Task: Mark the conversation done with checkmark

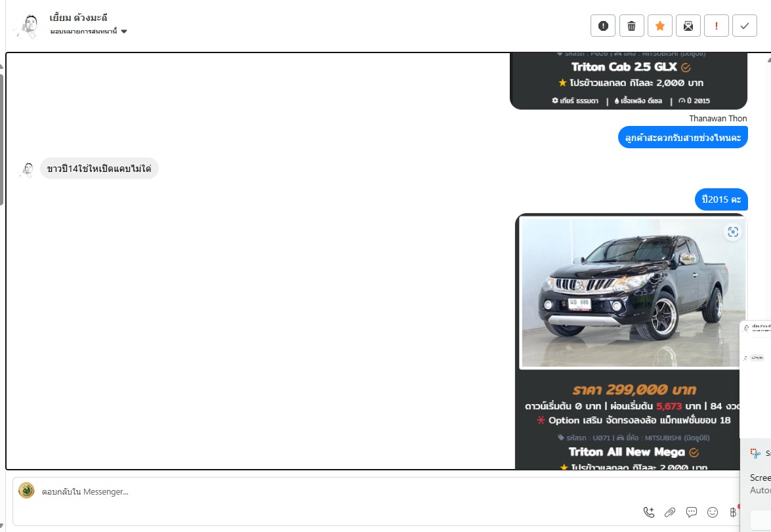Action: (x=745, y=26)
